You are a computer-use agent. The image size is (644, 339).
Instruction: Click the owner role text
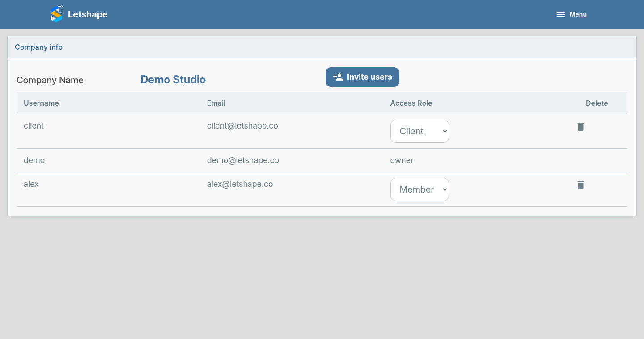click(x=402, y=160)
